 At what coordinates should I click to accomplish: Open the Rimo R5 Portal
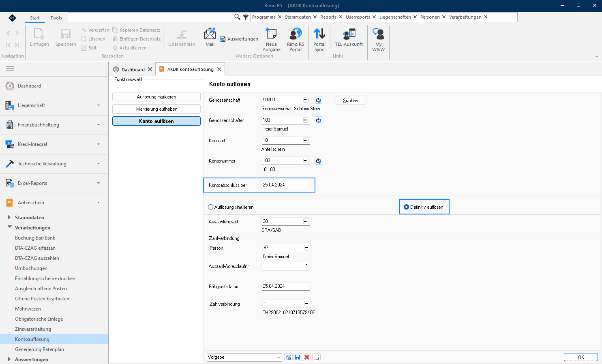coord(296,39)
